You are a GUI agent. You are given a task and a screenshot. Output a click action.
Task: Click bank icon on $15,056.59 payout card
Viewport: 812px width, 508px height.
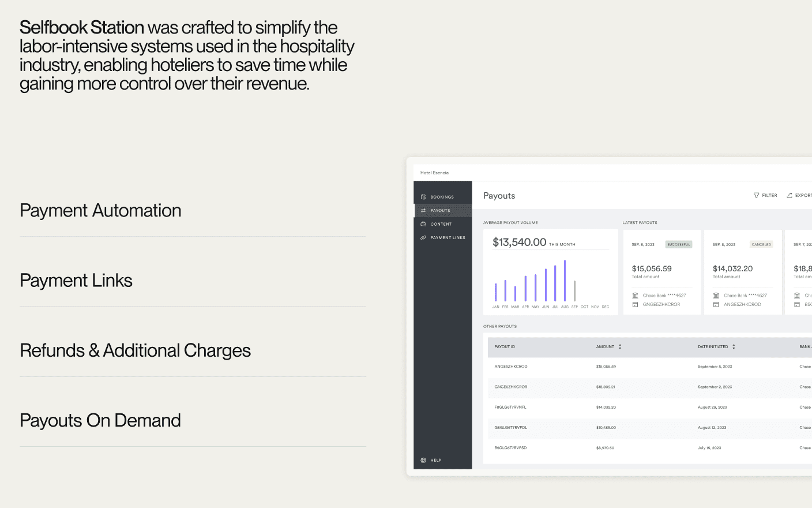pyautogui.click(x=635, y=296)
